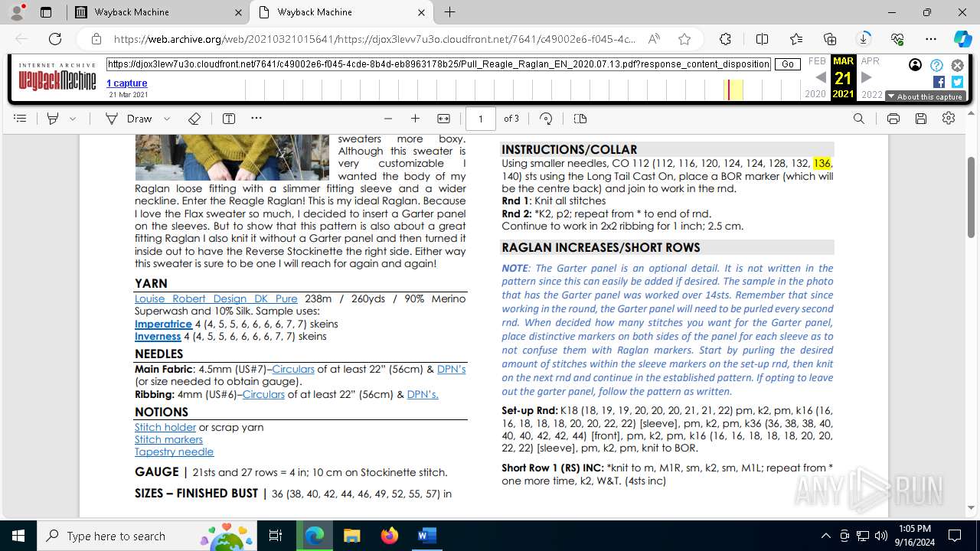Toggle fit to width

point(443,119)
